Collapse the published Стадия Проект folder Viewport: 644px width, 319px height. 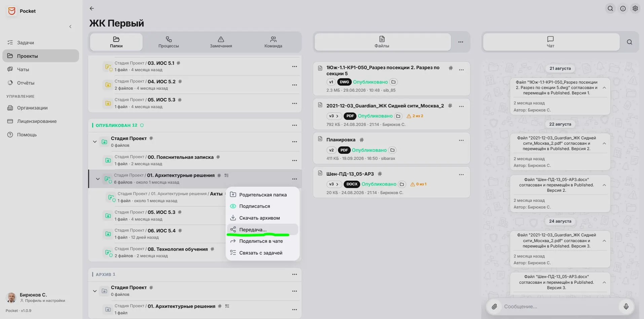(x=95, y=142)
